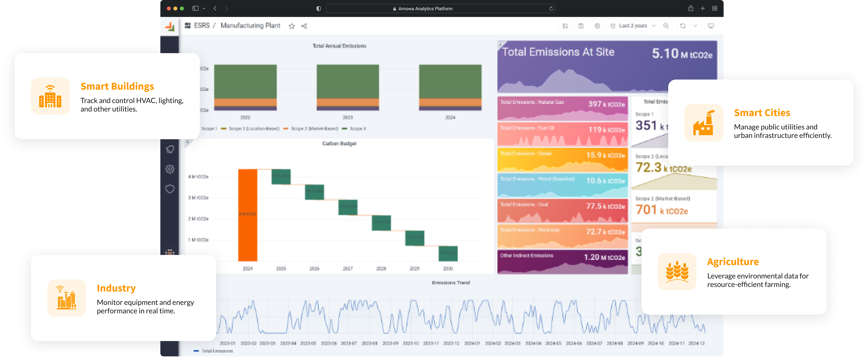
Task: Show the tab overview grid
Action: pyautogui.click(x=715, y=8)
